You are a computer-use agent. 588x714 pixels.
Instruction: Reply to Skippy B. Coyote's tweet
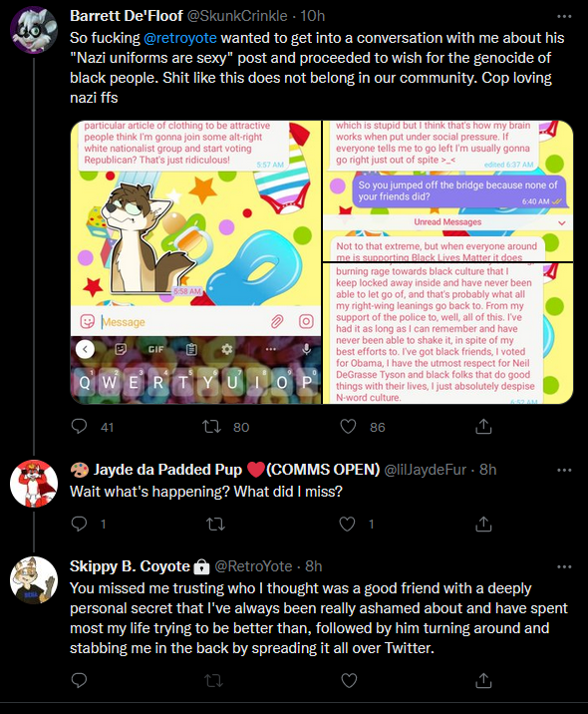79,681
